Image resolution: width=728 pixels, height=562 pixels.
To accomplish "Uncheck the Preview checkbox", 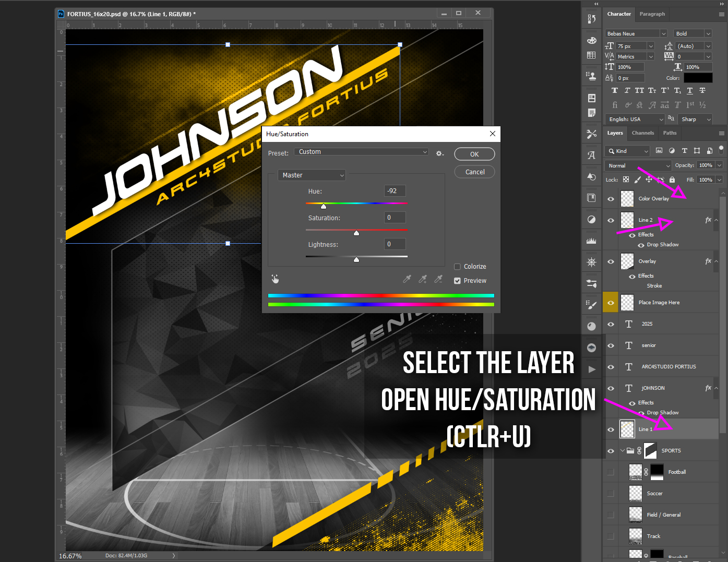I will pyautogui.click(x=457, y=281).
